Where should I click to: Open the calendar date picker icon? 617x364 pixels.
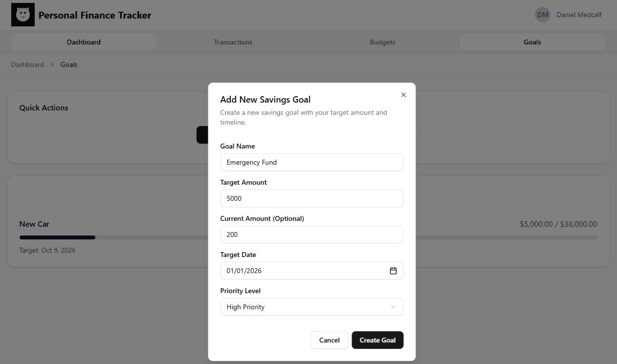(393, 271)
